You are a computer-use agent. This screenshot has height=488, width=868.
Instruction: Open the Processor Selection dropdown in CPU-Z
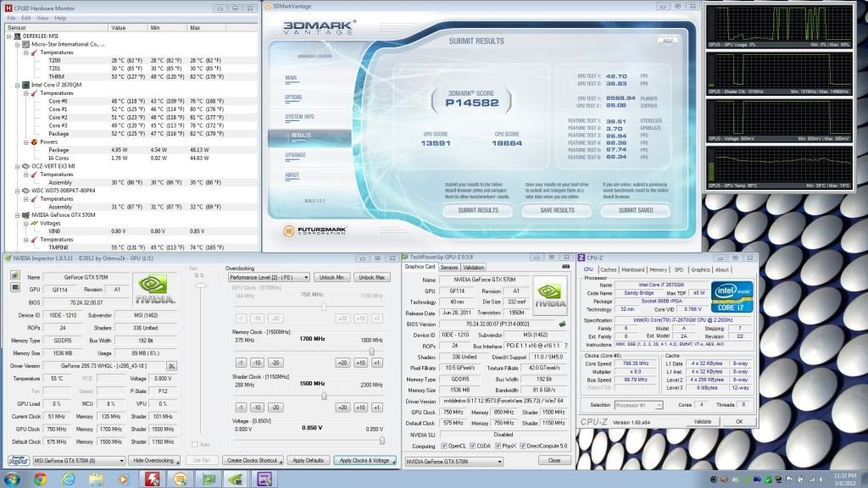(x=638, y=406)
